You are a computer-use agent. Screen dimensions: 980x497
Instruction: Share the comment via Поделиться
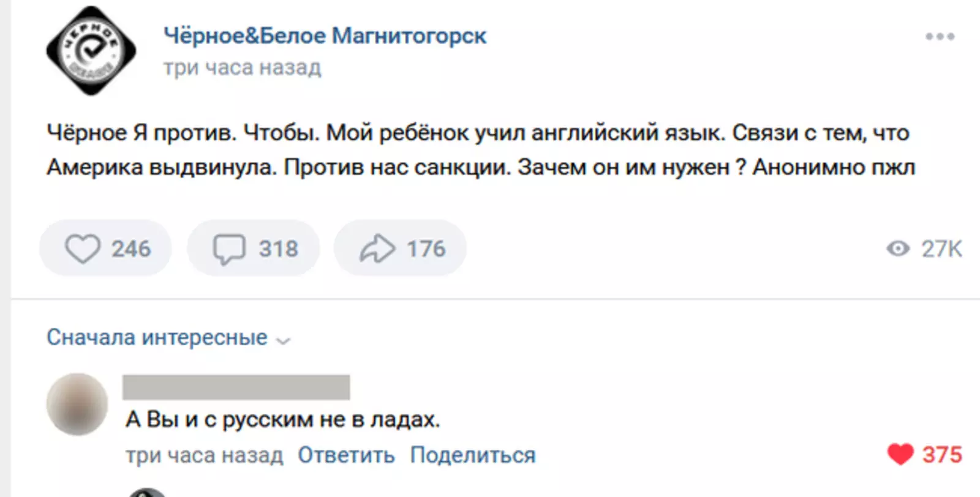click(472, 455)
